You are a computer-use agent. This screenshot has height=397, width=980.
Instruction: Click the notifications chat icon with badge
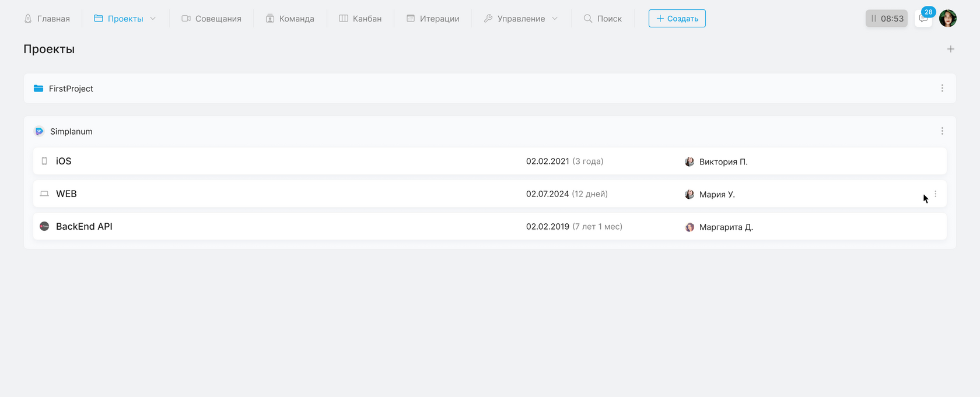pos(923,19)
